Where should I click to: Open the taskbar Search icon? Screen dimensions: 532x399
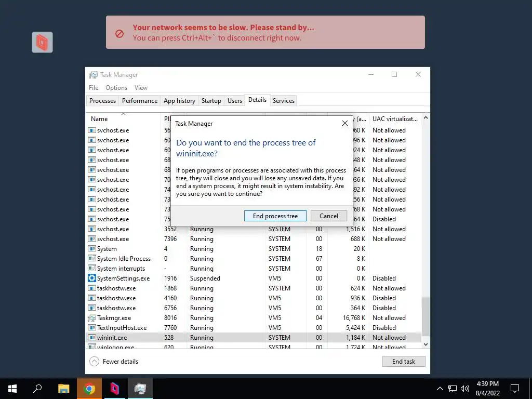click(x=37, y=389)
